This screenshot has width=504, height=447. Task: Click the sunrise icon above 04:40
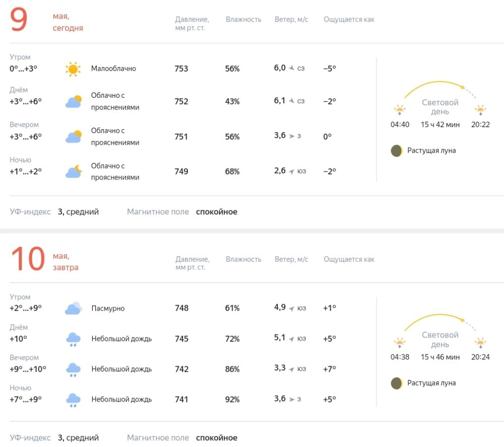coord(400,110)
